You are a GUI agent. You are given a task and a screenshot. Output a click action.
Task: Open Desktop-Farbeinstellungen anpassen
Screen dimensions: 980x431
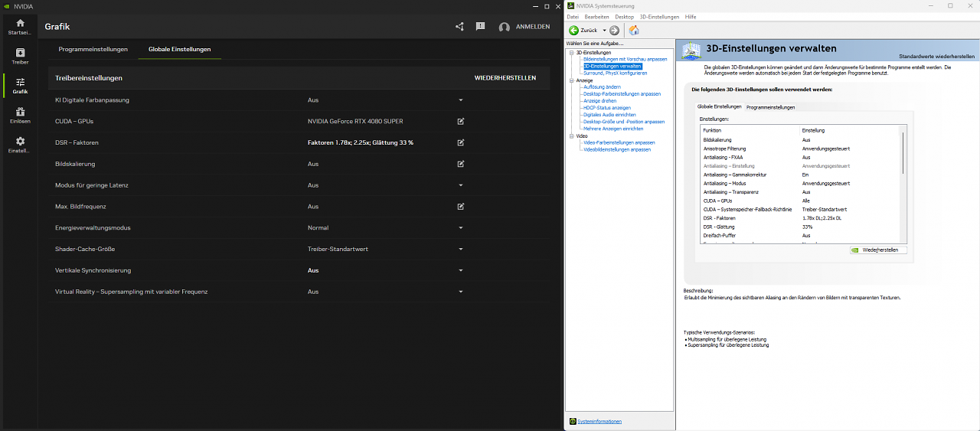622,93
